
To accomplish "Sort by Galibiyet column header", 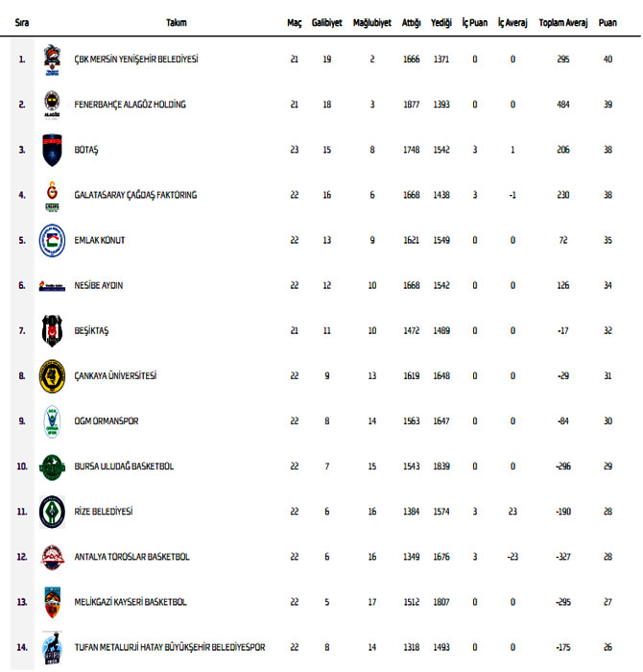I will coord(327,22).
